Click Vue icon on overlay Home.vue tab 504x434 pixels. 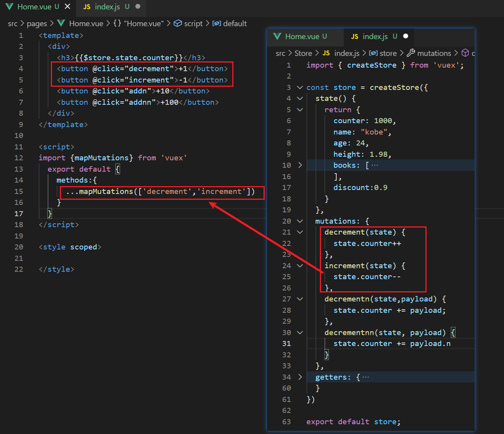coord(277,36)
